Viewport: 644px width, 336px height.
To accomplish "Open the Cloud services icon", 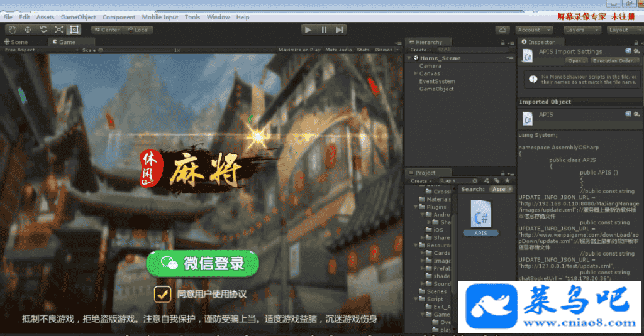I will 502,30.
